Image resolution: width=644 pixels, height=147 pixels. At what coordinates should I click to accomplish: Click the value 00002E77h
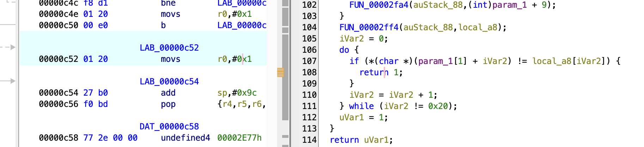[x=239, y=138]
